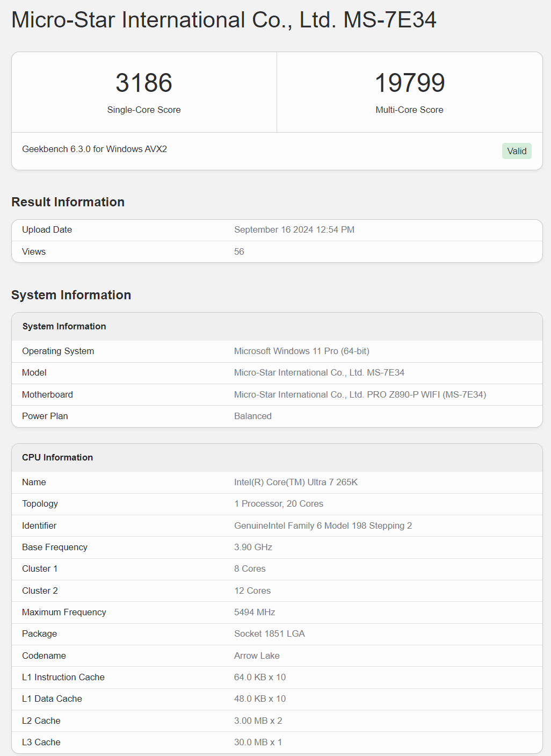Click the 5494 MHz maximum frequency value
551x756 pixels.
pyautogui.click(x=255, y=612)
